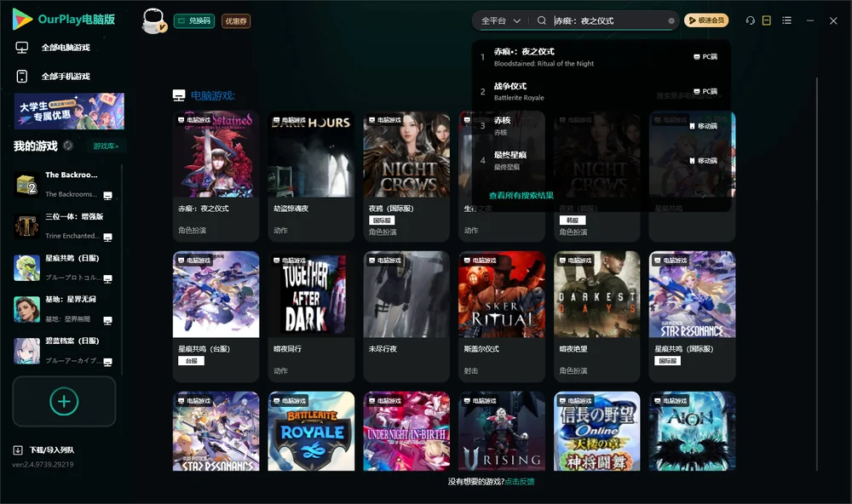
Task: Select suggestion 最终星痕 in search dropdown
Action: [x=600, y=161]
